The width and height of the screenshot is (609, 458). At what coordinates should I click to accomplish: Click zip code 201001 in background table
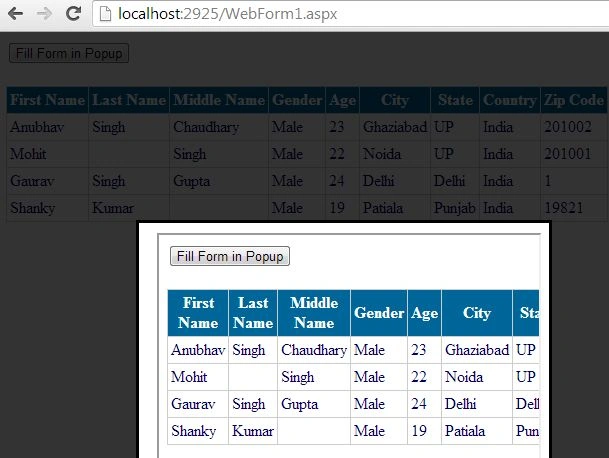pyautogui.click(x=567, y=154)
